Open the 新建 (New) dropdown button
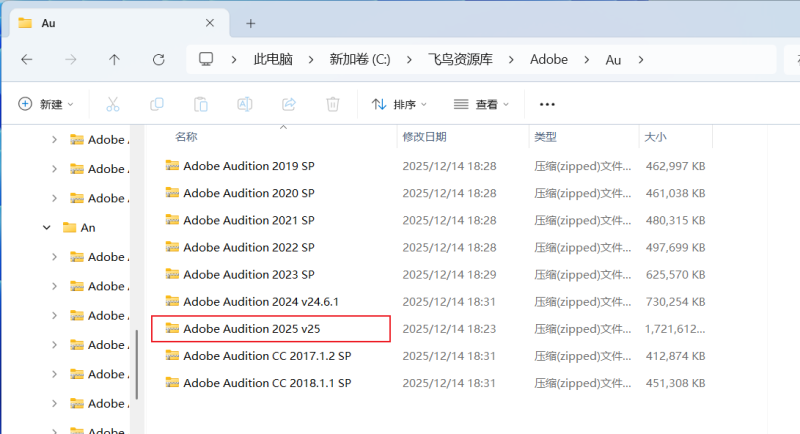Viewport: 800px width, 434px height. pos(45,105)
